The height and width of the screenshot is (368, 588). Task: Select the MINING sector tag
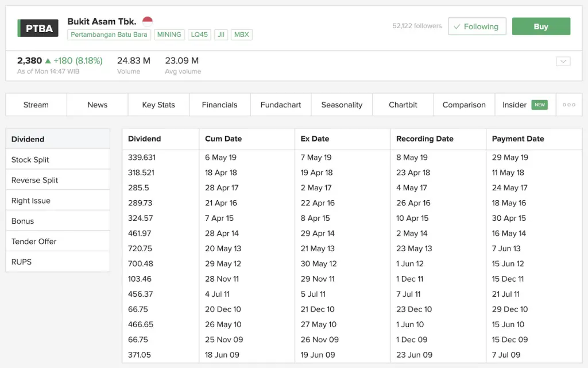coord(169,34)
